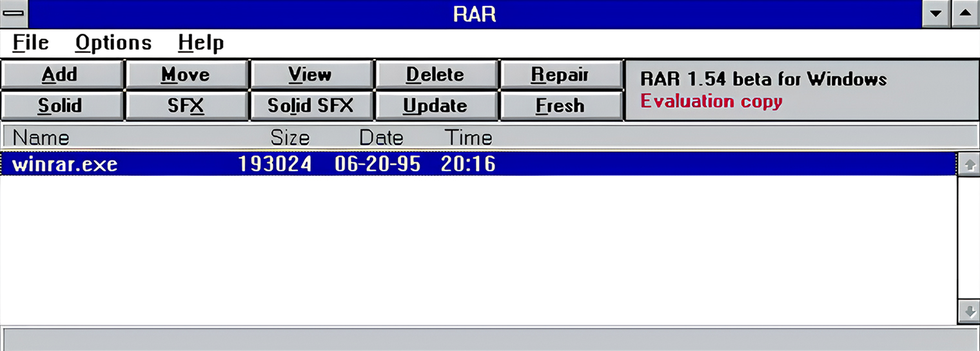Click the RAR 1.54 beta for Windows label
Image resolution: width=980 pixels, height=351 pixels.
point(763,79)
